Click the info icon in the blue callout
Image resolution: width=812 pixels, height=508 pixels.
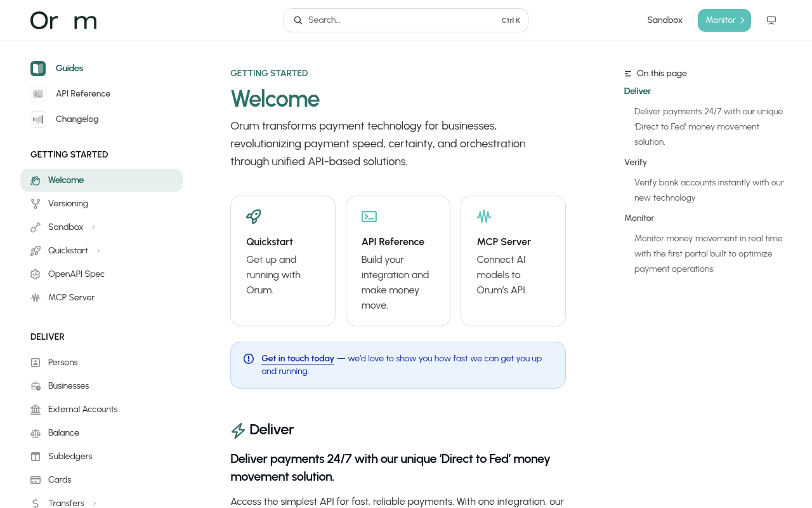coord(249,359)
